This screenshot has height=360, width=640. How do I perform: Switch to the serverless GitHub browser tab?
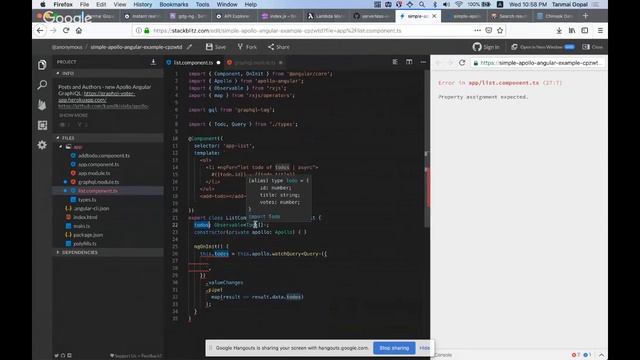point(373,16)
